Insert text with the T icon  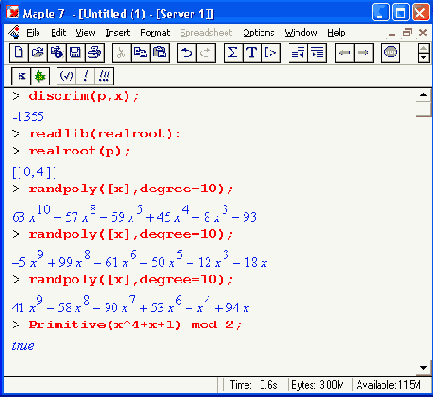(x=252, y=53)
